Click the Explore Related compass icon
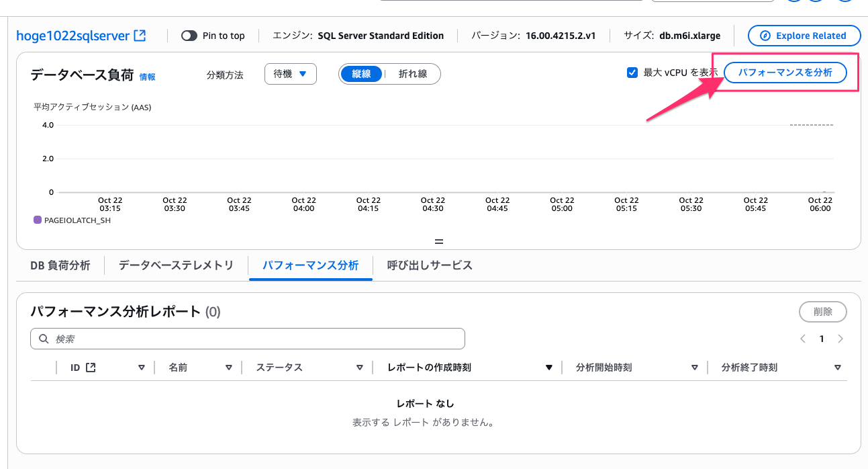Screen dimensions: 868x469 click(x=764, y=36)
